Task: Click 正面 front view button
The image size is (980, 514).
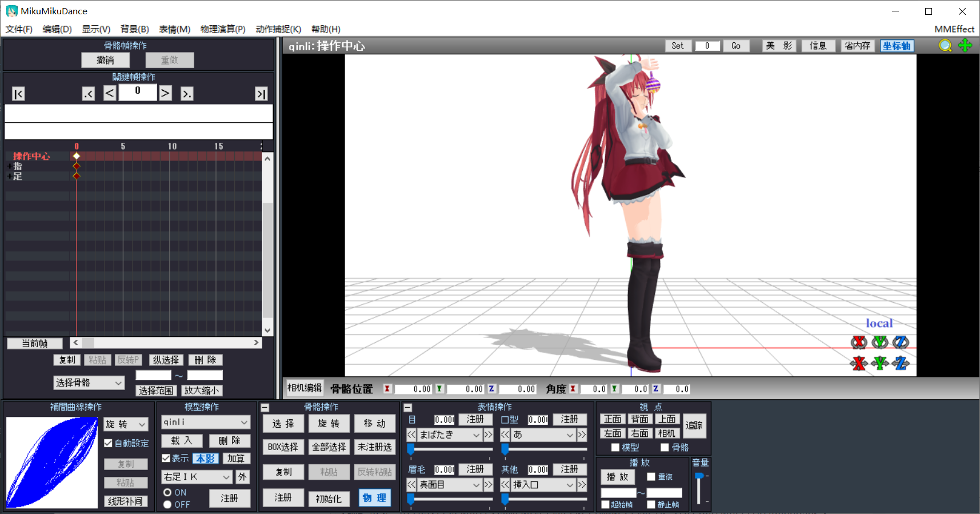Action: [x=613, y=419]
